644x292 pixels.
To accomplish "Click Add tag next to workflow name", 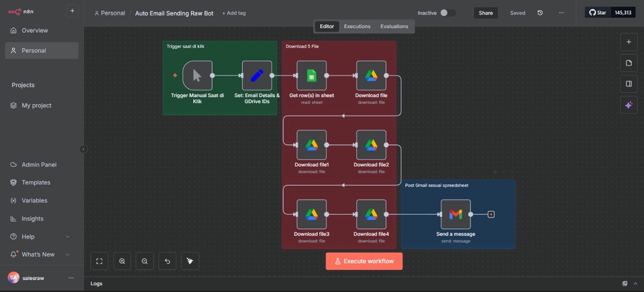I will pos(233,13).
